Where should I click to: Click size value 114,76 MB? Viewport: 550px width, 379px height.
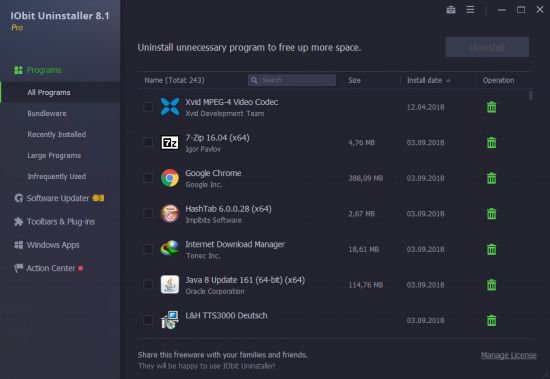point(365,285)
